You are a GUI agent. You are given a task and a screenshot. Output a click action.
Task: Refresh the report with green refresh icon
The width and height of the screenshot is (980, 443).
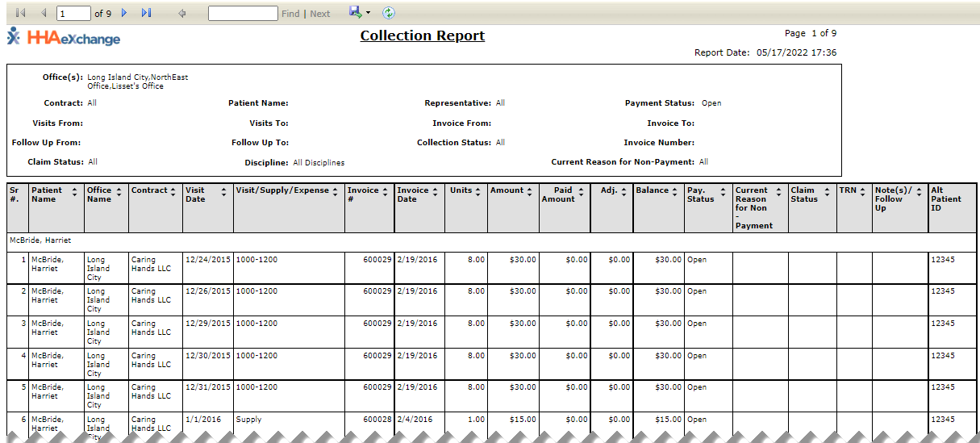[389, 13]
